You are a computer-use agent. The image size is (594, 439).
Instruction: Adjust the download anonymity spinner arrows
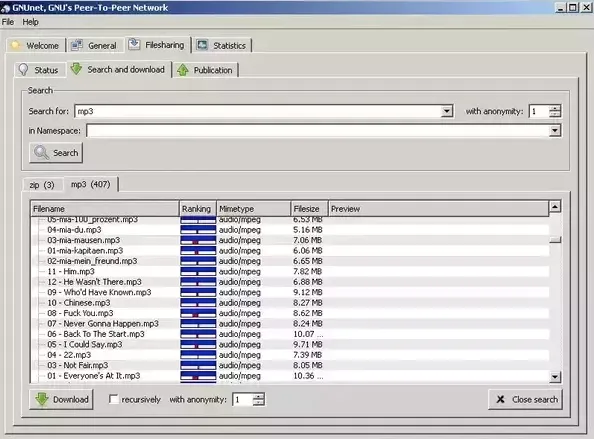click(258, 399)
